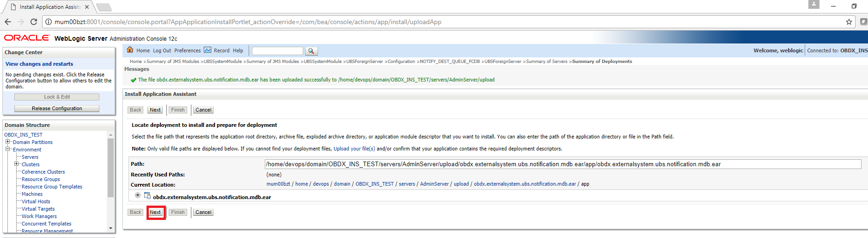
Task: Select obdx.externalsystem.ubs.notification.mdb.ear radio button
Action: point(138,195)
